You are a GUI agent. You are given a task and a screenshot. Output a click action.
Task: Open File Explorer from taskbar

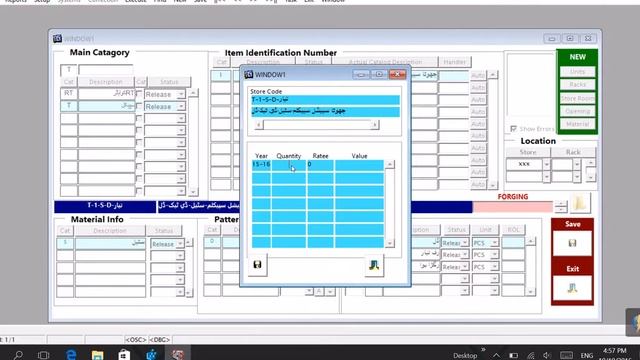(x=98, y=355)
